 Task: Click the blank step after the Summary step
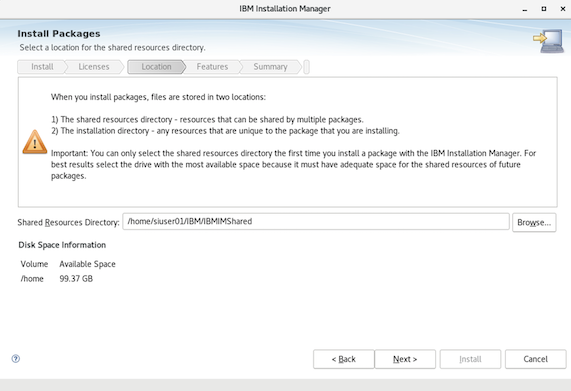[306, 67]
